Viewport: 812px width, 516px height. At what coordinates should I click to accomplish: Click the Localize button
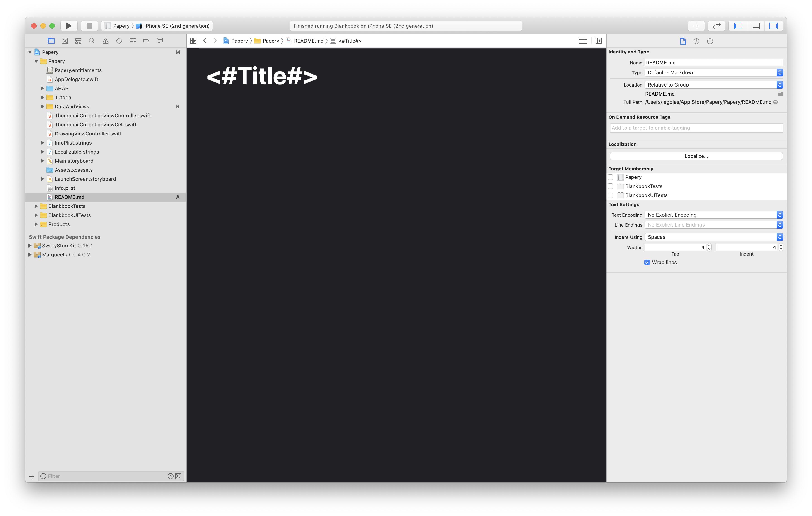click(x=696, y=156)
